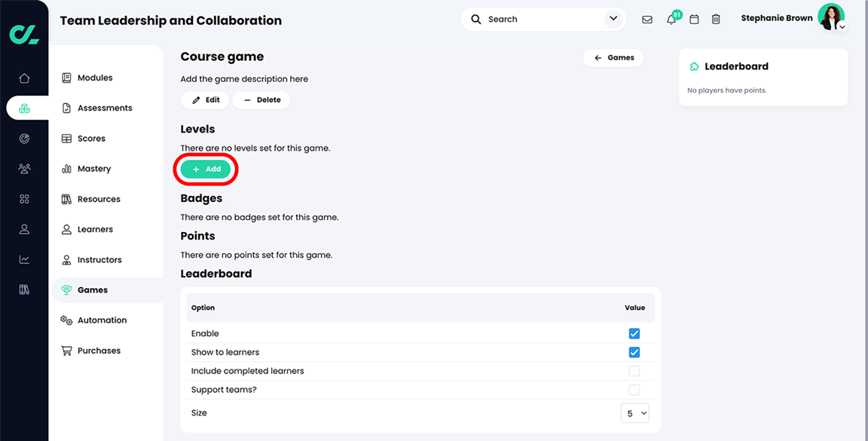
Task: Open the home icon in dark sidebar
Action: [24, 78]
